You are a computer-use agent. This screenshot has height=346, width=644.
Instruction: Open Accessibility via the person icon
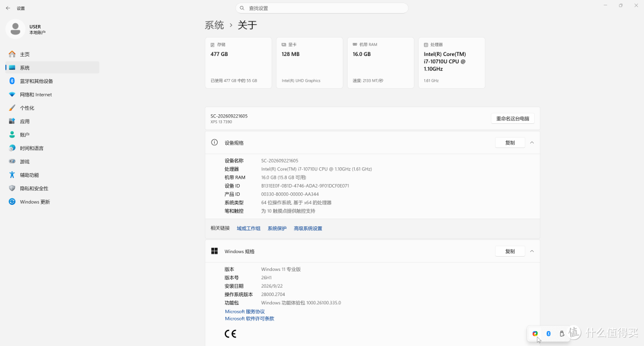12,175
